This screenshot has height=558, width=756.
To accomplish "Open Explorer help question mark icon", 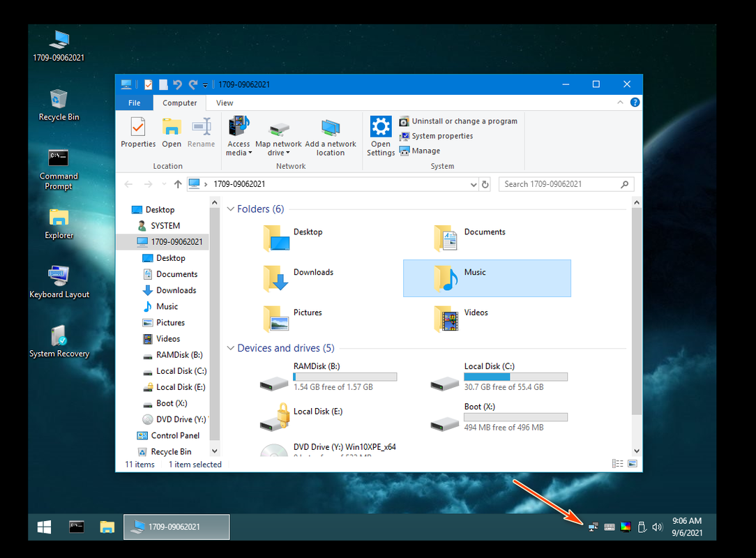I will (x=635, y=103).
